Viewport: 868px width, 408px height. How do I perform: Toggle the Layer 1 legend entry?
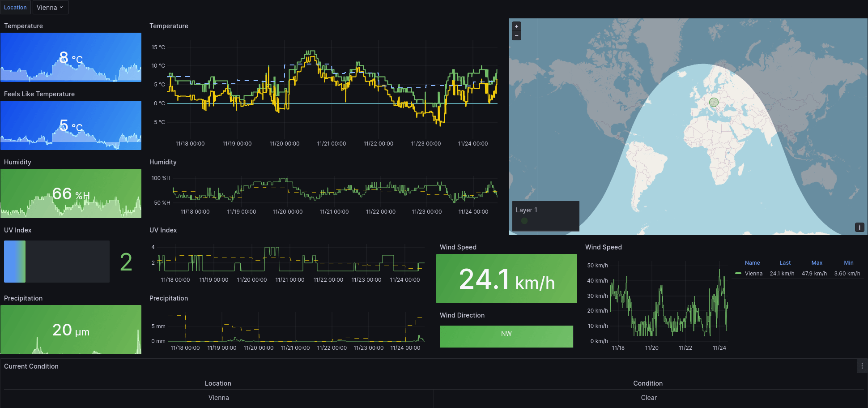click(526, 210)
